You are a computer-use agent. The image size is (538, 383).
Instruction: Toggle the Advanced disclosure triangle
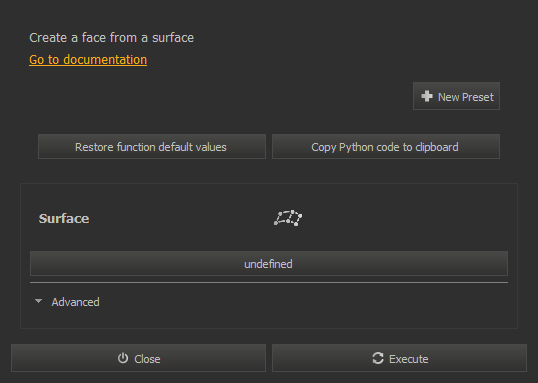(38, 301)
